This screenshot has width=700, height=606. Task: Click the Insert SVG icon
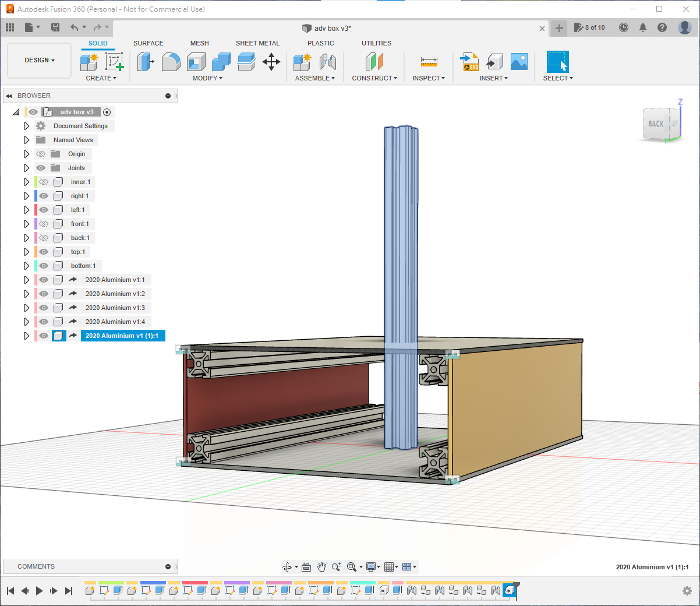pos(469,62)
